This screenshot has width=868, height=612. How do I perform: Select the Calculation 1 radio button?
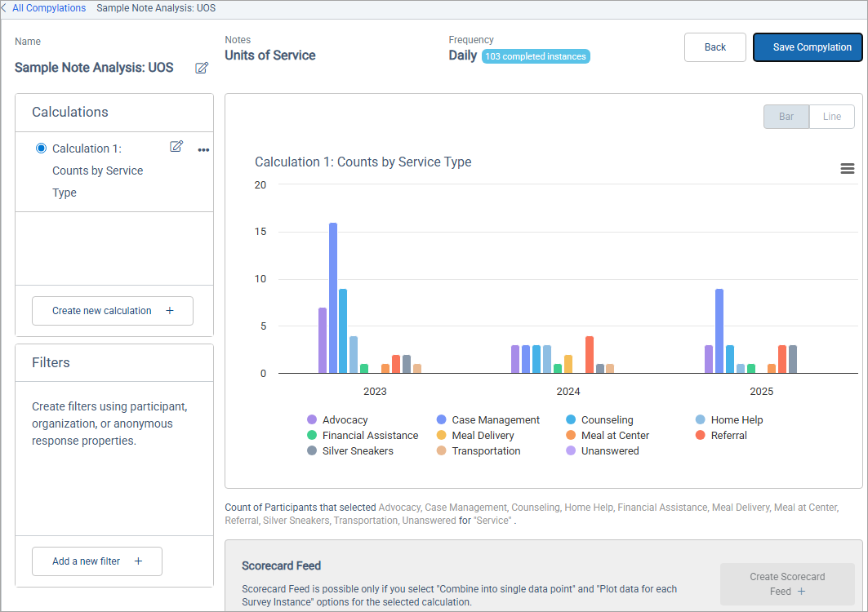coord(42,149)
